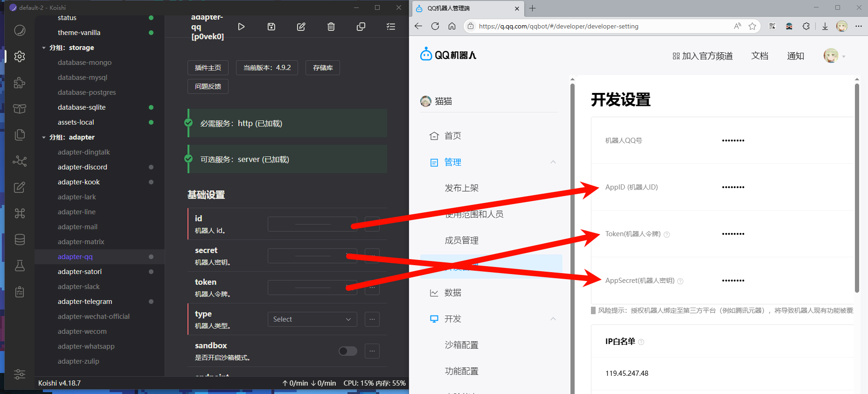Click the 存储库 button
868x394 pixels.
click(323, 68)
